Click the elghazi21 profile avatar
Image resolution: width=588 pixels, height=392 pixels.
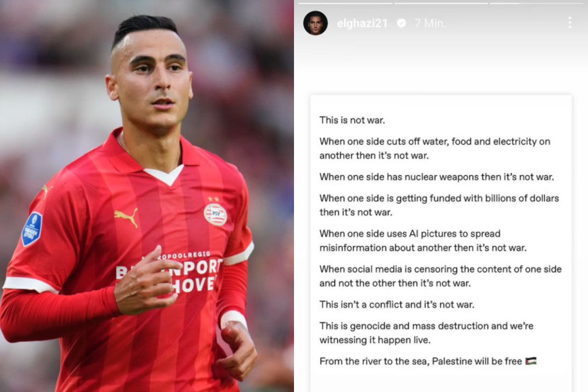[x=315, y=23]
